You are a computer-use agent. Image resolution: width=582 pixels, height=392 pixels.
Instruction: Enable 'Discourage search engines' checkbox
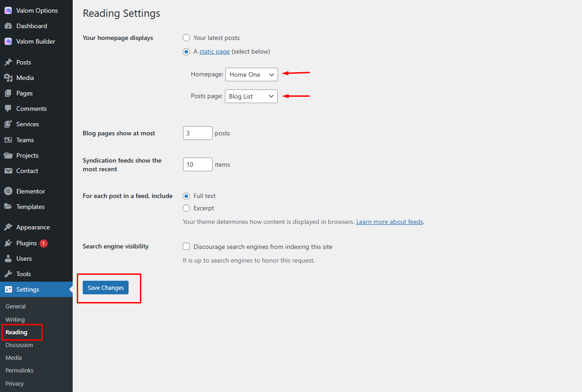click(186, 246)
